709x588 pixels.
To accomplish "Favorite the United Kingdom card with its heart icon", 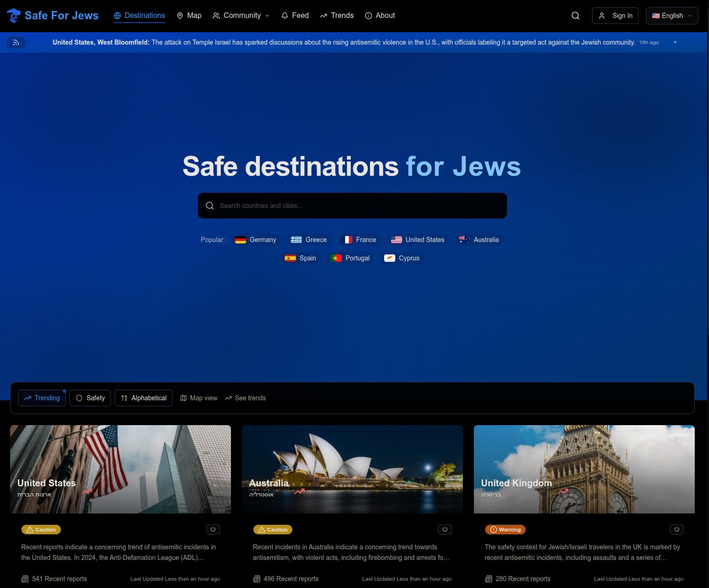I will tap(677, 530).
